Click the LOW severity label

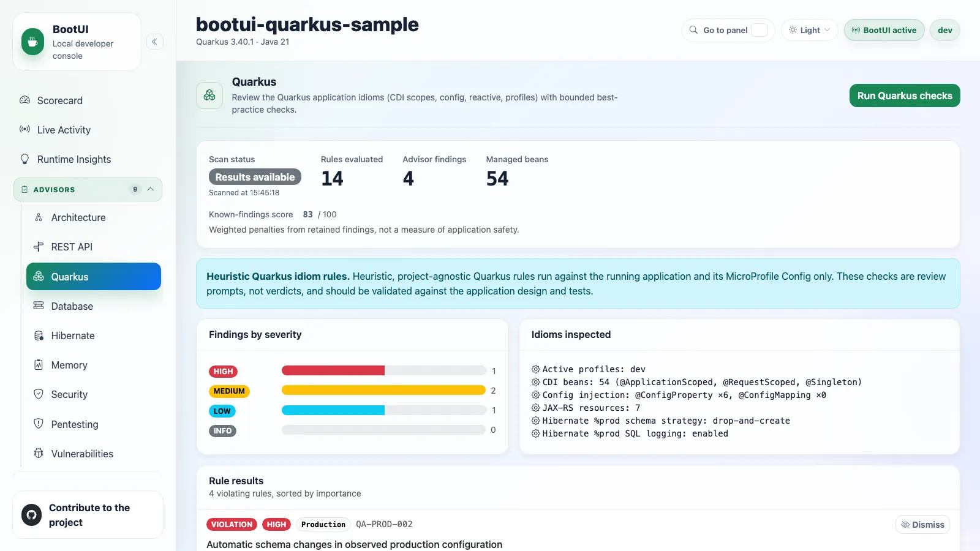click(222, 411)
